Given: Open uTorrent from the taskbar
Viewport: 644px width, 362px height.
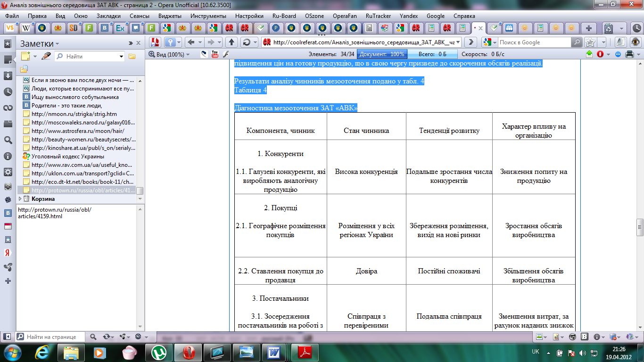Looking at the screenshot, I should 158,352.
